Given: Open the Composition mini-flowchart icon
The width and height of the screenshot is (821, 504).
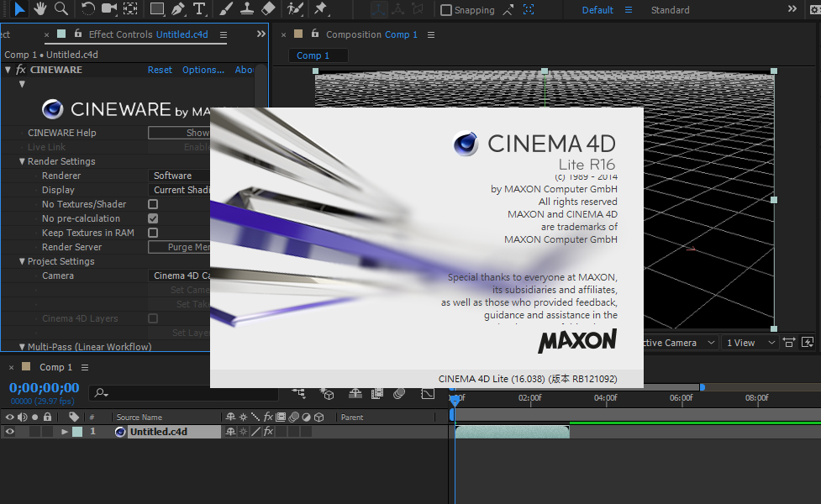Looking at the screenshot, I should click(299, 394).
